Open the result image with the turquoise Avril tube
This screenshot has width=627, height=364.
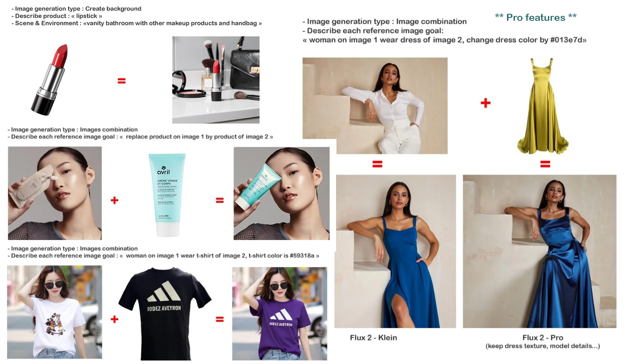point(281,193)
